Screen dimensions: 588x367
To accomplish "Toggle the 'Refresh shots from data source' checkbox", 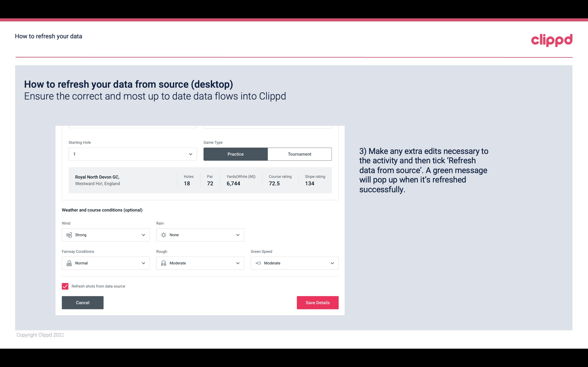I will (65, 286).
